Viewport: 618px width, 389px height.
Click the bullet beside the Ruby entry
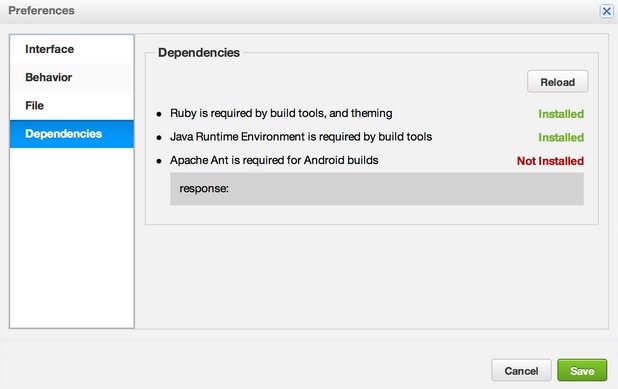pos(159,114)
